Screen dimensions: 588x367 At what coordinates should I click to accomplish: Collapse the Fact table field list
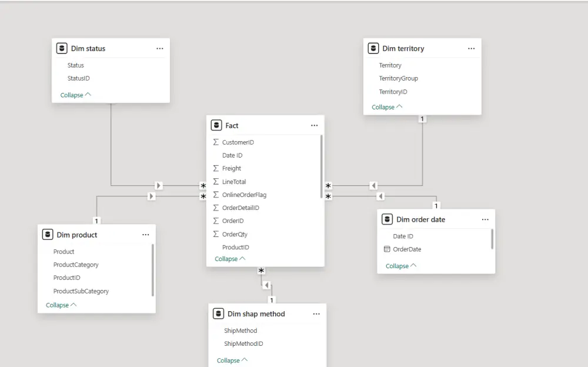[226, 258]
